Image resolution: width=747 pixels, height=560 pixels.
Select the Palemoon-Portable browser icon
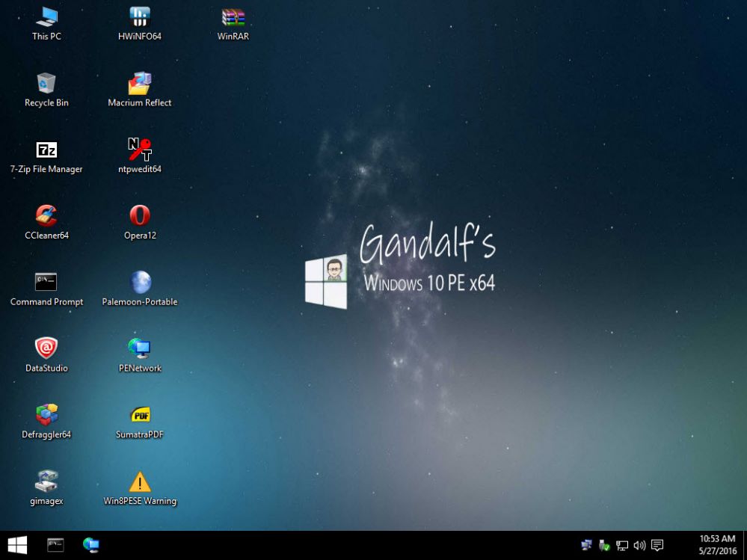tap(140, 289)
